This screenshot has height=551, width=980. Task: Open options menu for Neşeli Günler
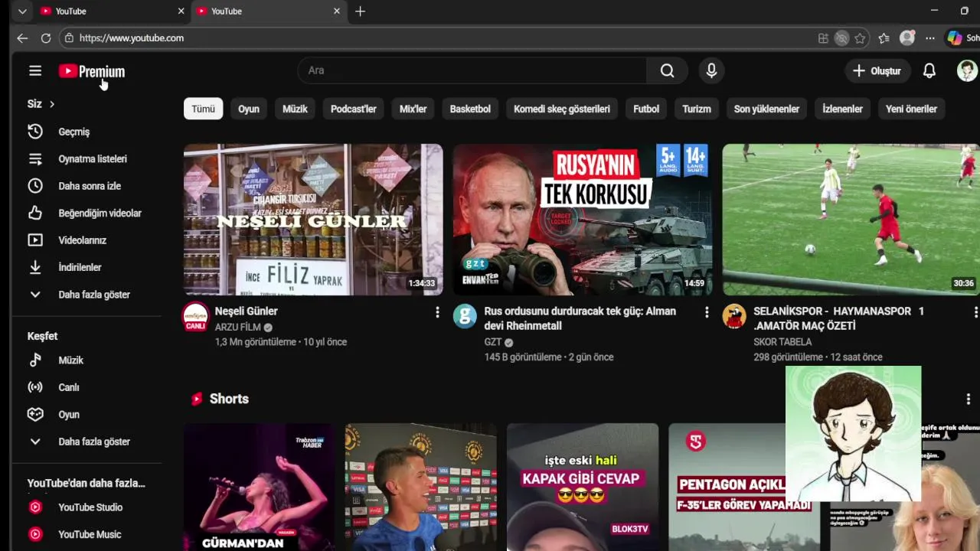[437, 312]
